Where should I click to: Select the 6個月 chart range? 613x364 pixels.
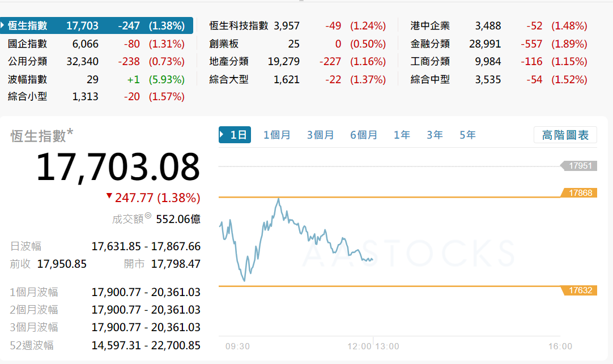click(364, 135)
